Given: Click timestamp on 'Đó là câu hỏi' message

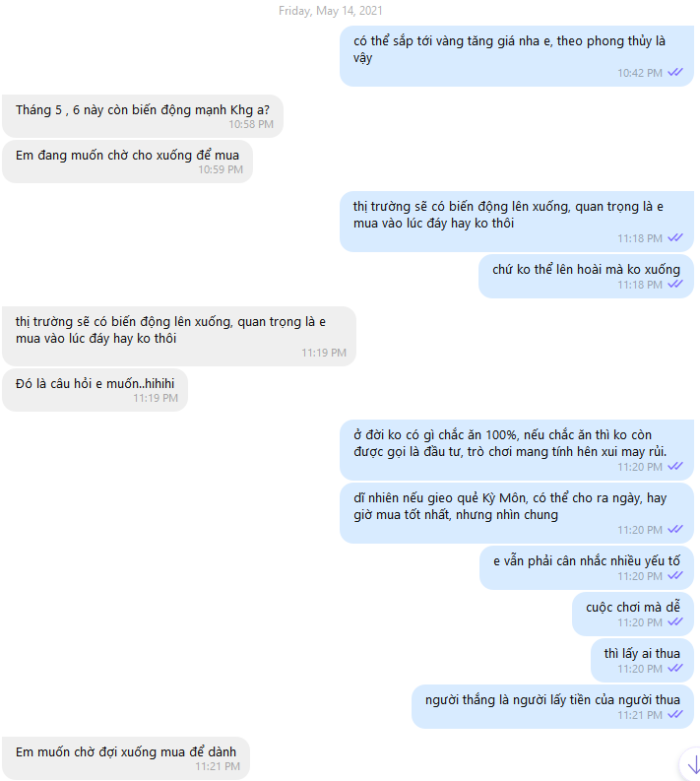Looking at the screenshot, I should pyautogui.click(x=156, y=398).
